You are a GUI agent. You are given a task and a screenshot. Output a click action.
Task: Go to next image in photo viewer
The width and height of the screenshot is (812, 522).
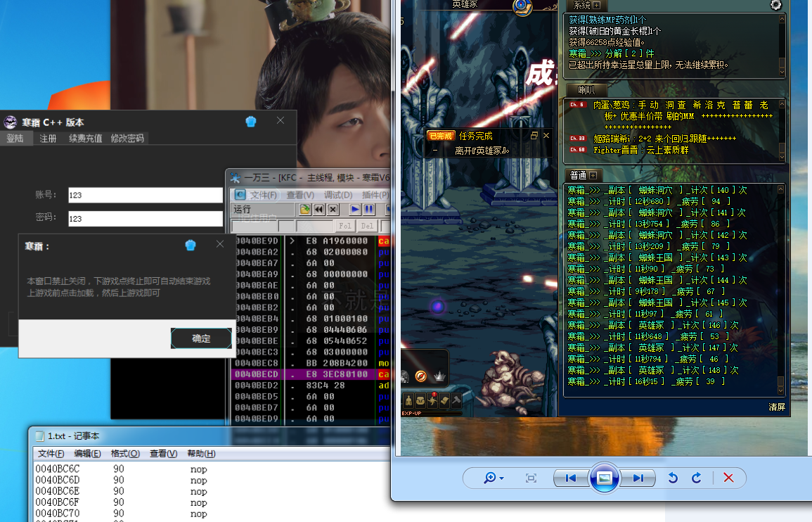tap(638, 478)
